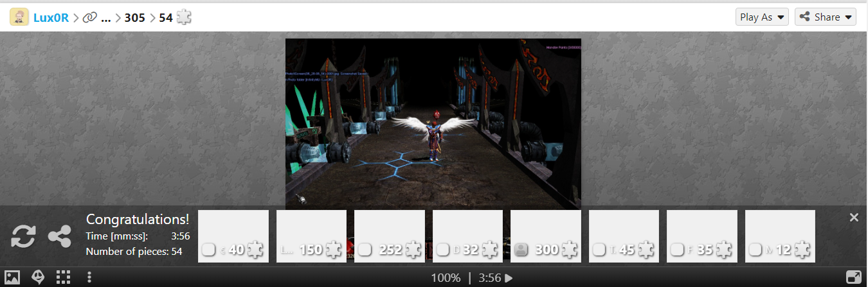Screen dimensions: 868x287
Task: Open the 32-piece suggested puzzle
Action: [467, 236]
